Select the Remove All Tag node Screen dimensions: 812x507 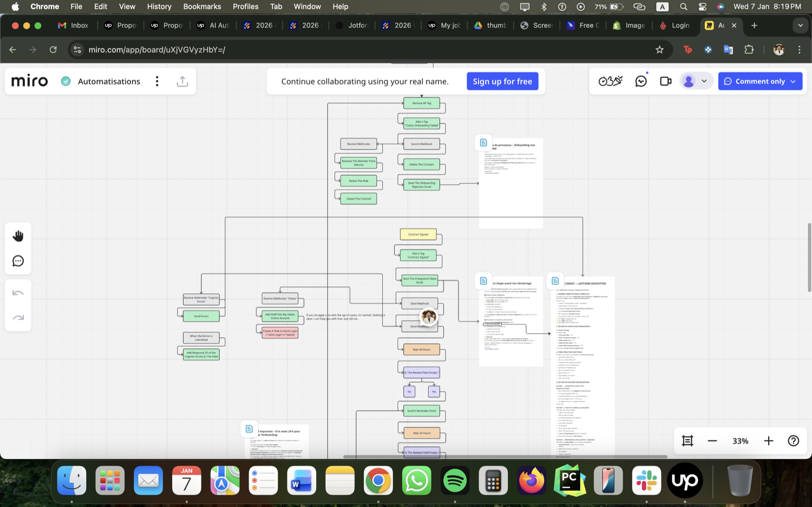pyautogui.click(x=422, y=103)
